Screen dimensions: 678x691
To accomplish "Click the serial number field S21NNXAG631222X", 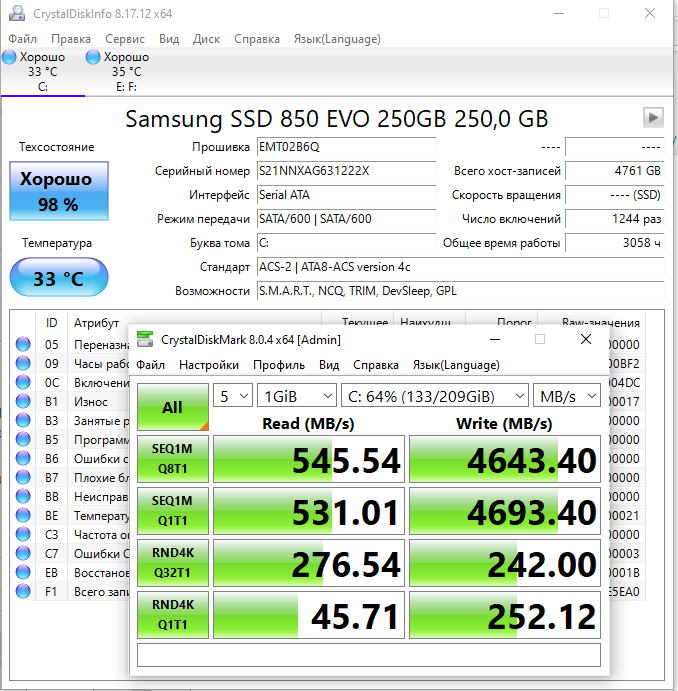I will [x=346, y=171].
